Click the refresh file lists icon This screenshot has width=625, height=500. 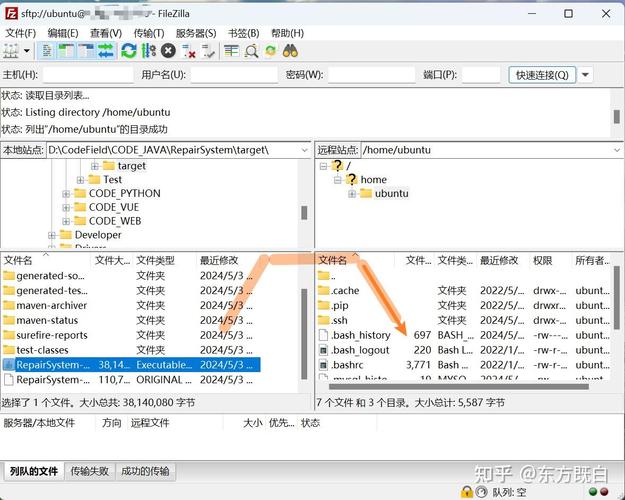coord(128,51)
